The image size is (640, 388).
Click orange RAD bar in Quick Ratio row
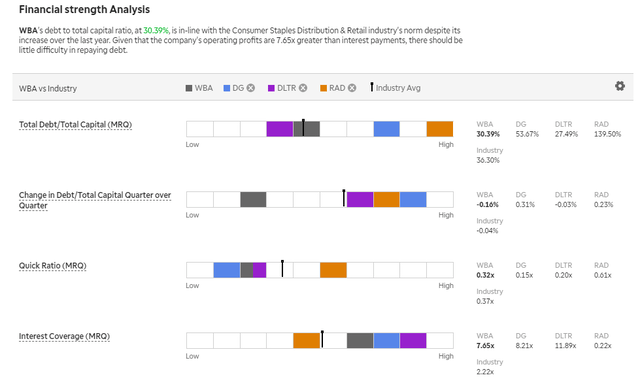tap(333, 270)
